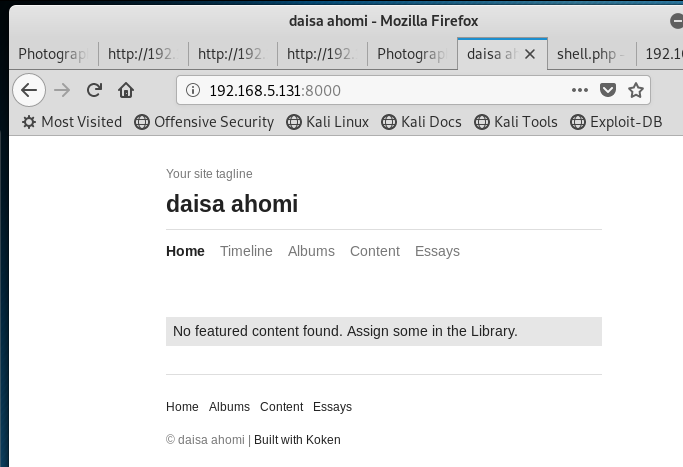Open Albums in the top navigation
Viewport: 683px width, 467px height.
(311, 251)
